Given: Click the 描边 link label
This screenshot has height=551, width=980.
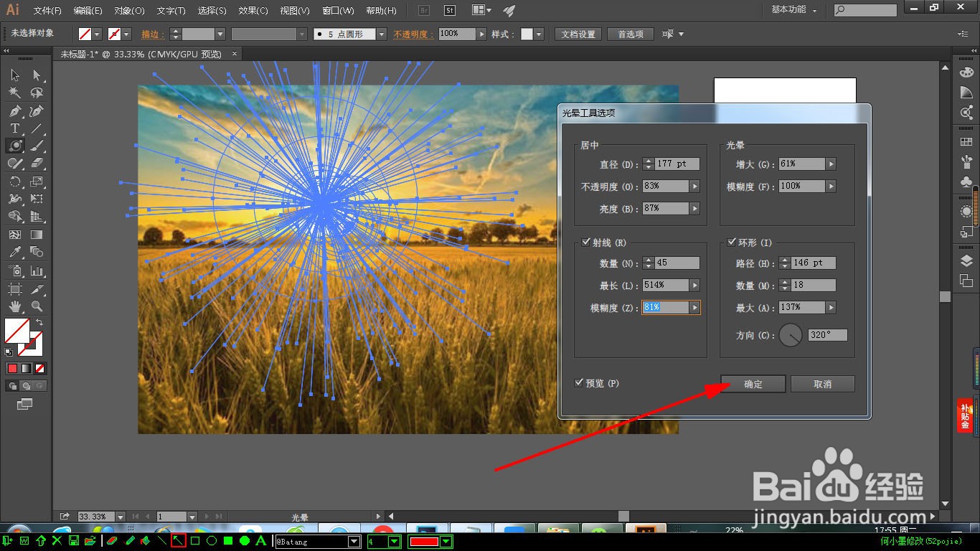Looking at the screenshot, I should pos(153,34).
